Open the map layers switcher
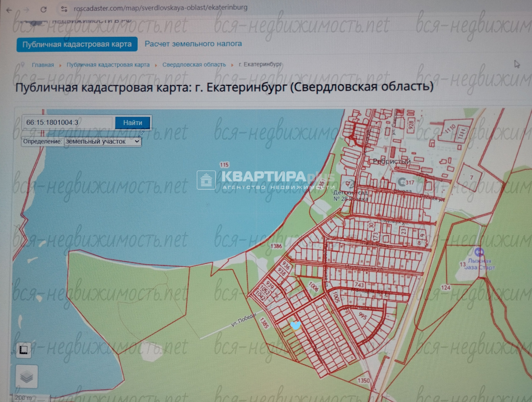The image size is (532, 402). click(x=26, y=376)
